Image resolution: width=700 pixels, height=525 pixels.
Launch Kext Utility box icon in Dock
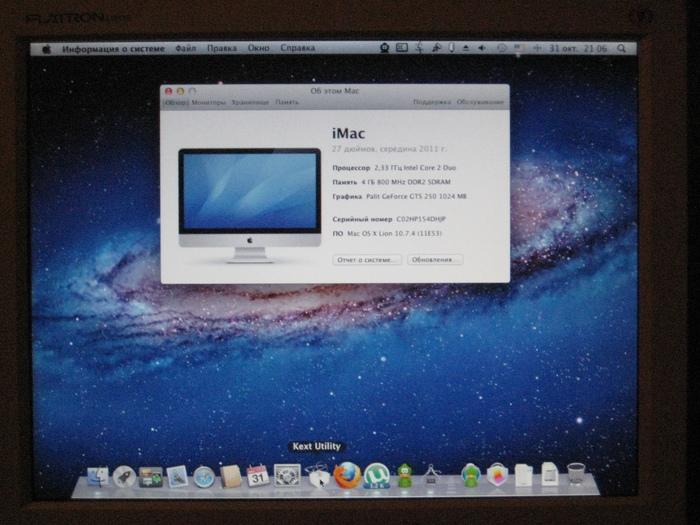(318, 476)
